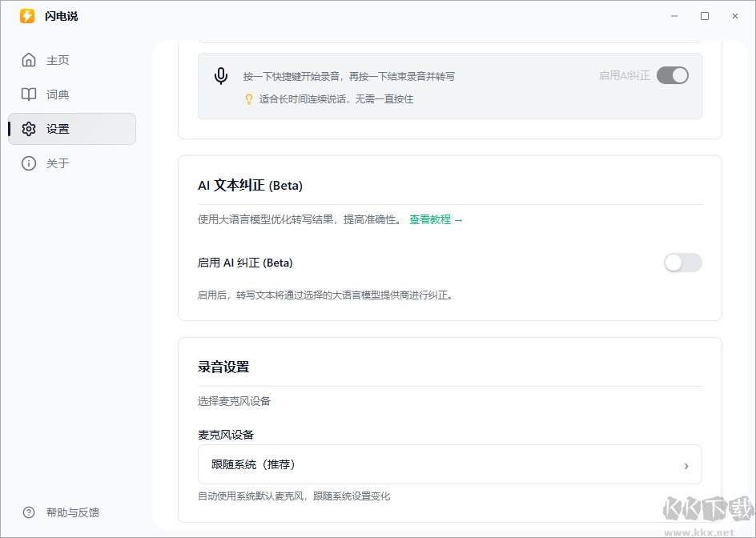Click the 关于 info circle icon
This screenshot has height=538, width=756.
click(29, 163)
